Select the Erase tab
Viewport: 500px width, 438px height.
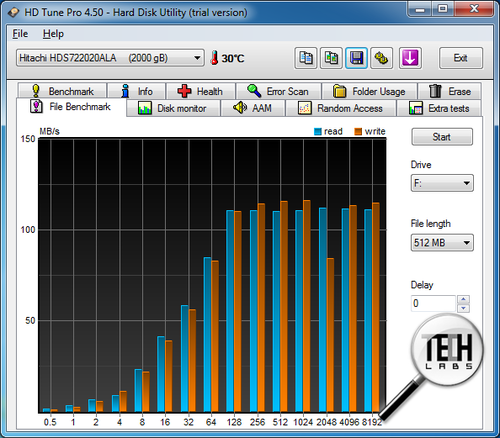click(x=449, y=91)
